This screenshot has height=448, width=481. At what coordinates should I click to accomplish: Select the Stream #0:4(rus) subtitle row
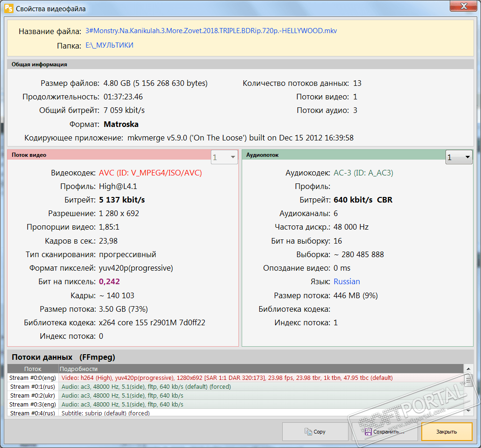coord(235,413)
